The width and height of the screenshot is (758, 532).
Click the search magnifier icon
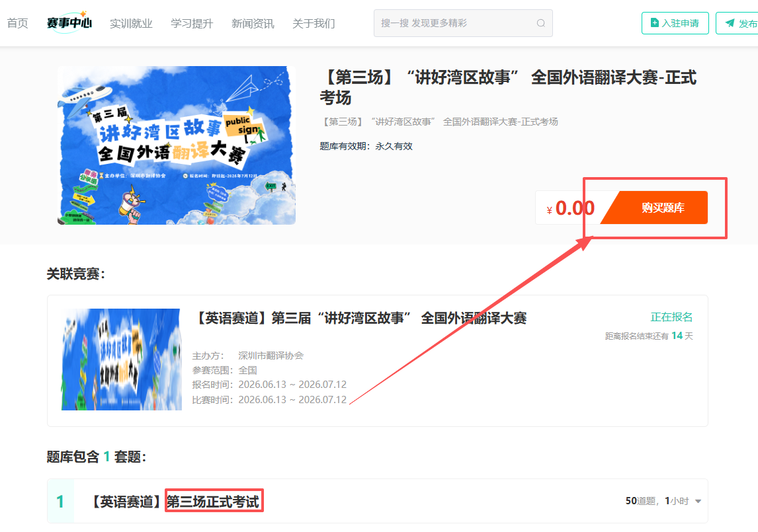[x=540, y=23]
